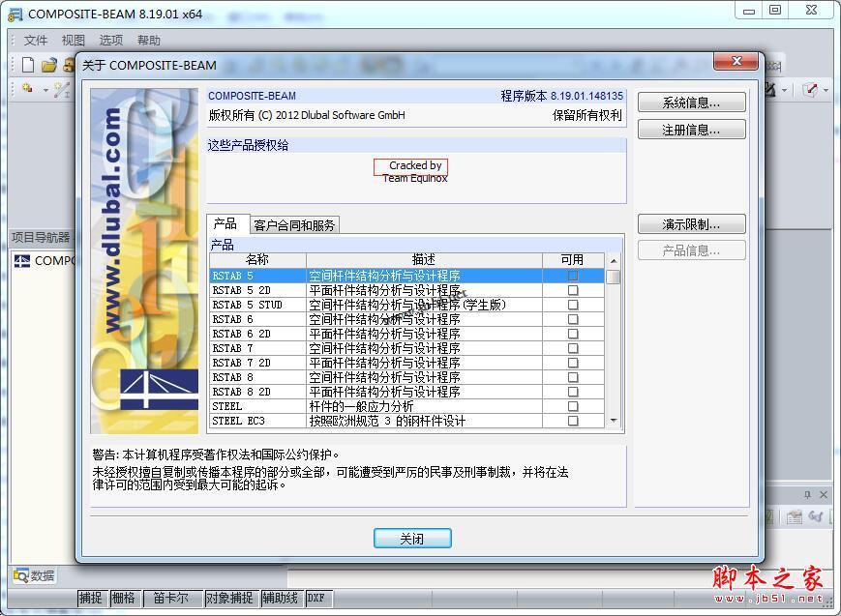Toggle 对象捕捉 in the status bar
841x616 pixels.
(x=229, y=598)
